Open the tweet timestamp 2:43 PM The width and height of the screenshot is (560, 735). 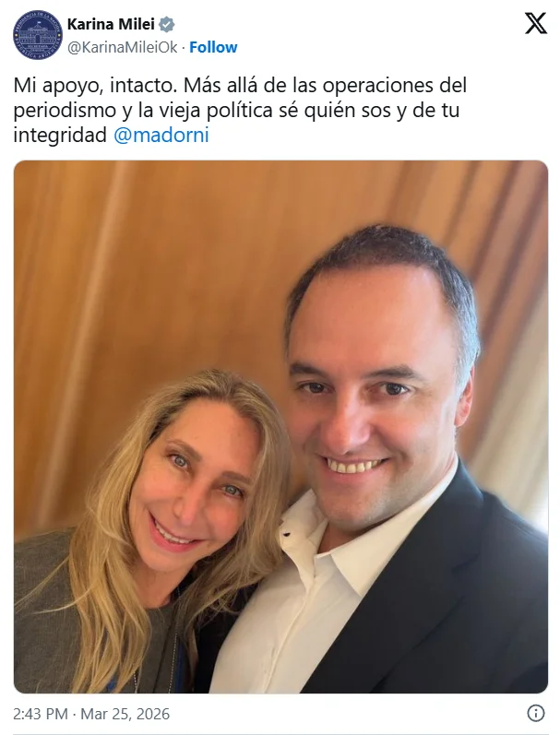[41, 714]
